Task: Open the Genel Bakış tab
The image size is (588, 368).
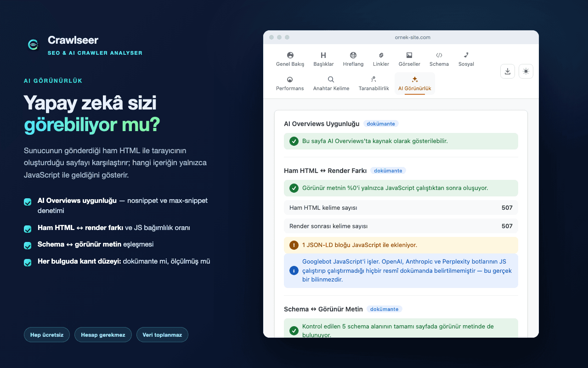Action: tap(290, 59)
